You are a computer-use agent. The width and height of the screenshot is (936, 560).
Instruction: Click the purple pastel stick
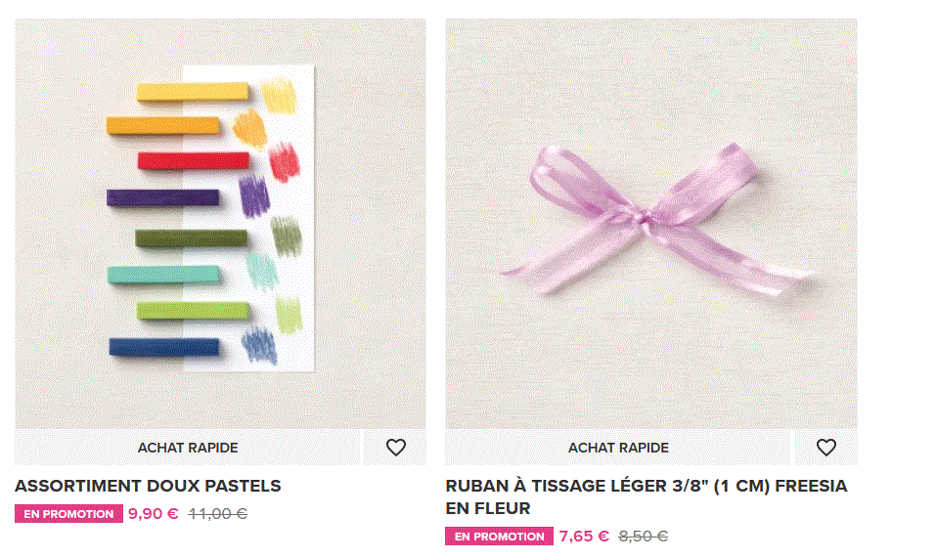161,196
